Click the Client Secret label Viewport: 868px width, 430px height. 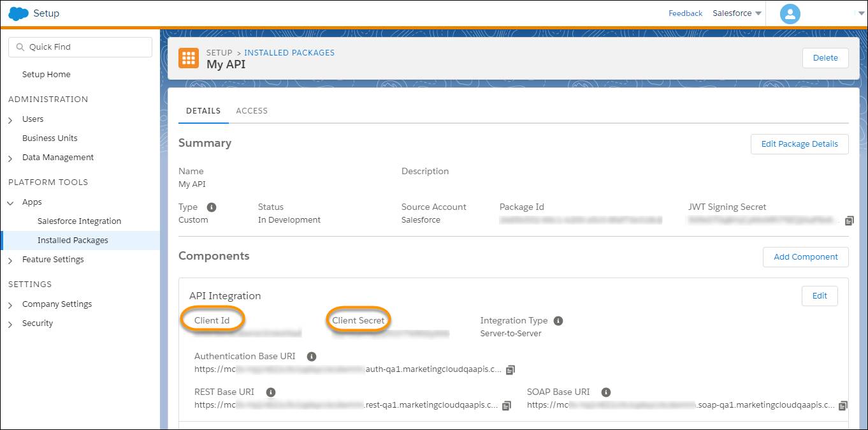pyautogui.click(x=358, y=320)
